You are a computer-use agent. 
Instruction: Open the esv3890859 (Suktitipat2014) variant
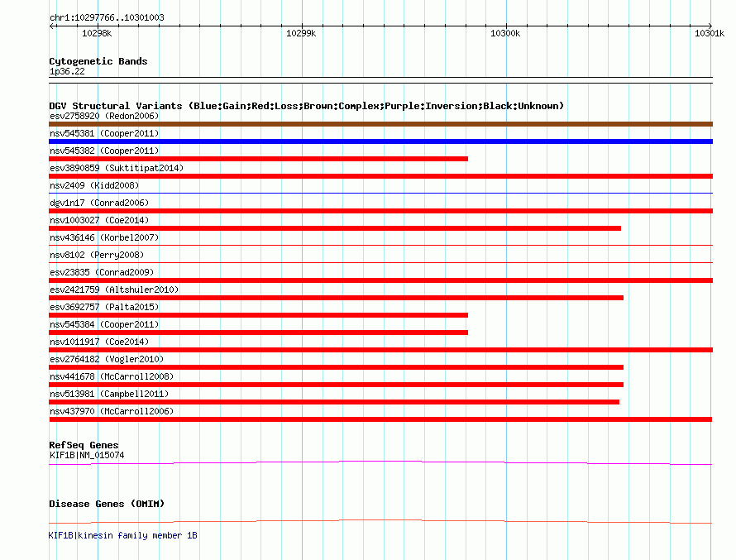(x=117, y=168)
